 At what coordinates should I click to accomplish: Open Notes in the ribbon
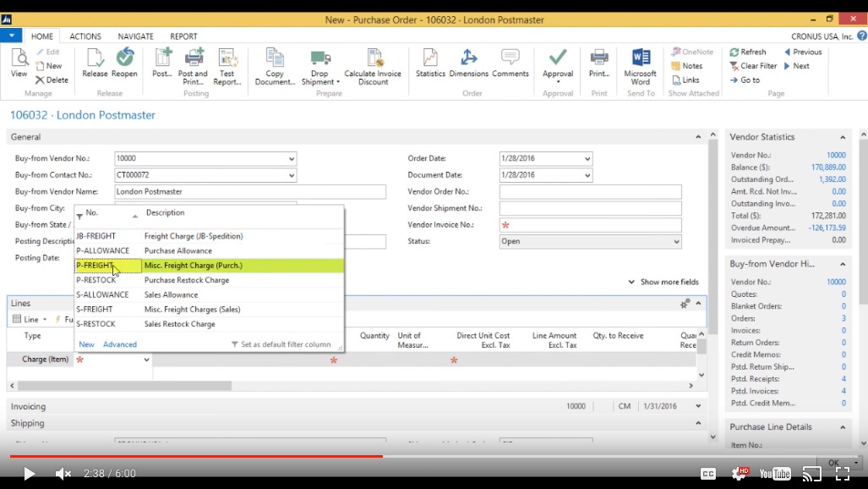click(687, 65)
